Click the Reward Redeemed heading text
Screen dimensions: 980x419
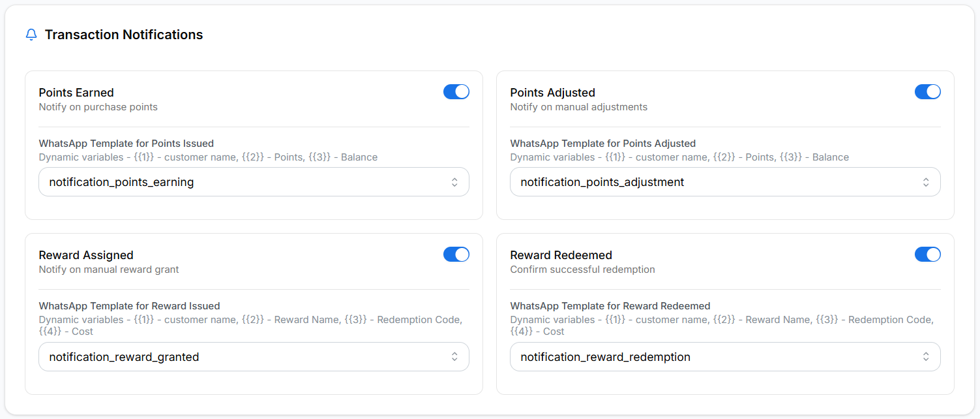(560, 255)
